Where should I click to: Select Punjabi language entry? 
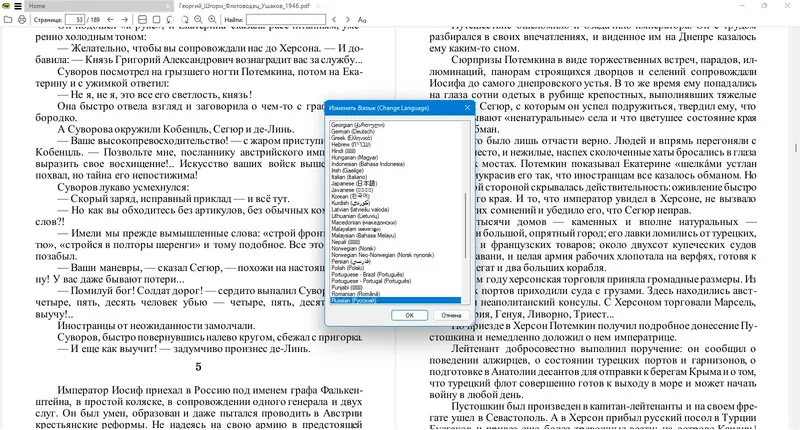click(x=346, y=288)
